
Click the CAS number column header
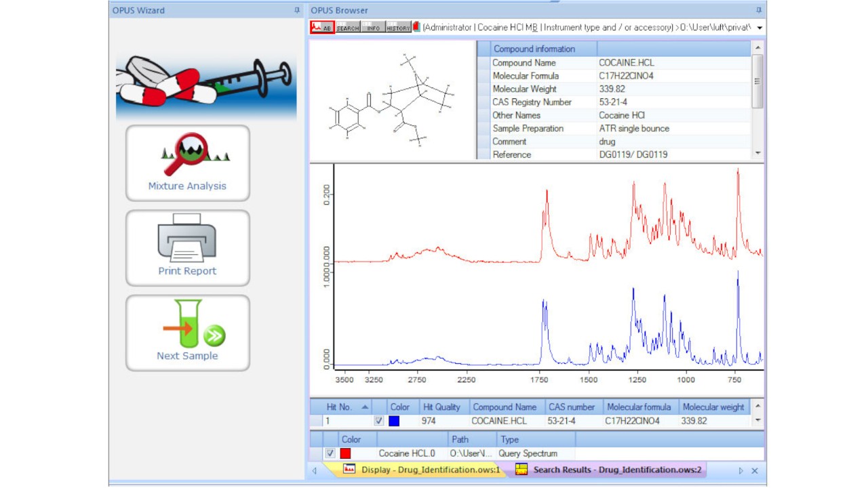(x=574, y=407)
